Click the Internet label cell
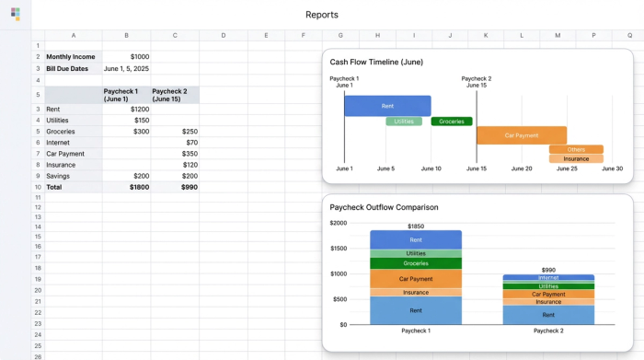644x360 pixels. (74, 143)
